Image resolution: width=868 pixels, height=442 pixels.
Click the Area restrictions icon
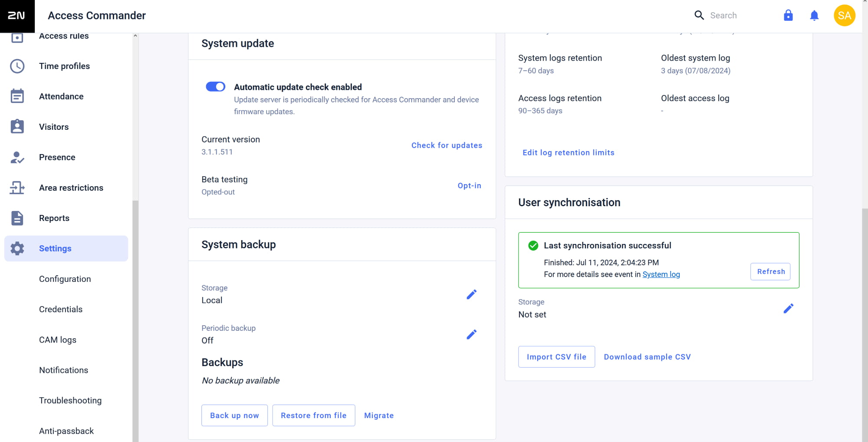(x=17, y=188)
